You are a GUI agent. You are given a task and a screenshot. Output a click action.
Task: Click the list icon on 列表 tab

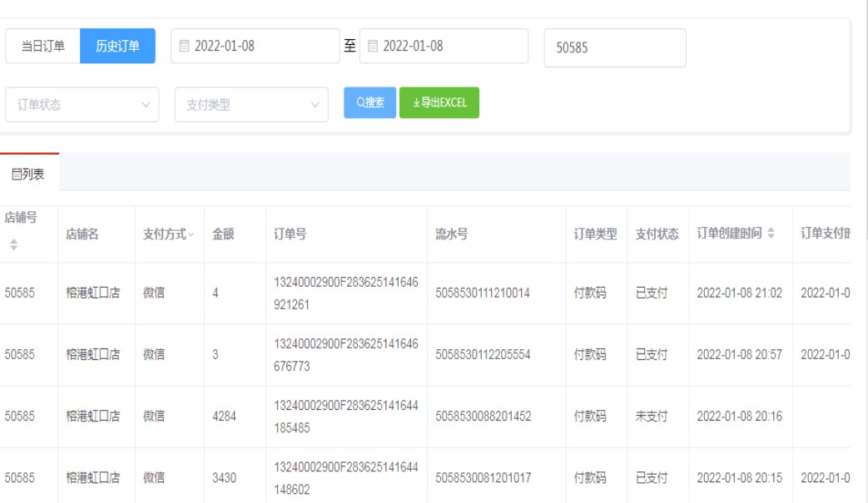click(x=15, y=175)
